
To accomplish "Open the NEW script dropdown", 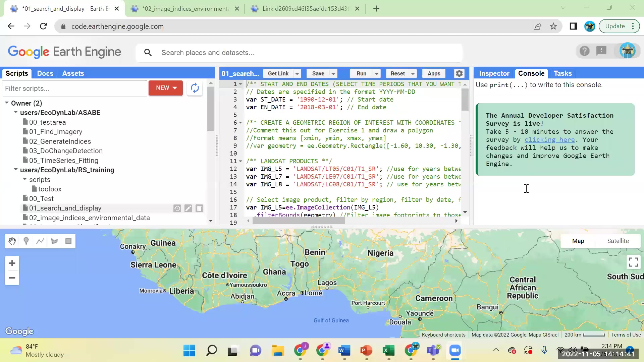I will pyautogui.click(x=166, y=88).
